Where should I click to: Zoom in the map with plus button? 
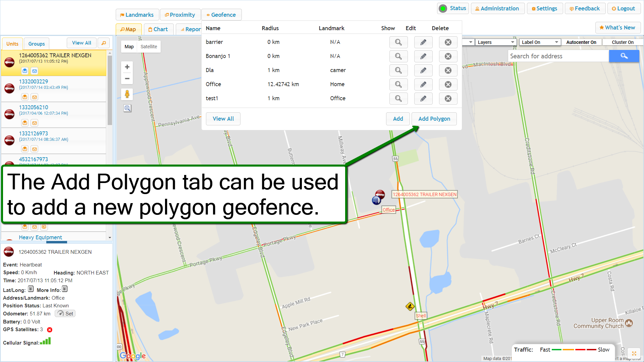(x=127, y=67)
